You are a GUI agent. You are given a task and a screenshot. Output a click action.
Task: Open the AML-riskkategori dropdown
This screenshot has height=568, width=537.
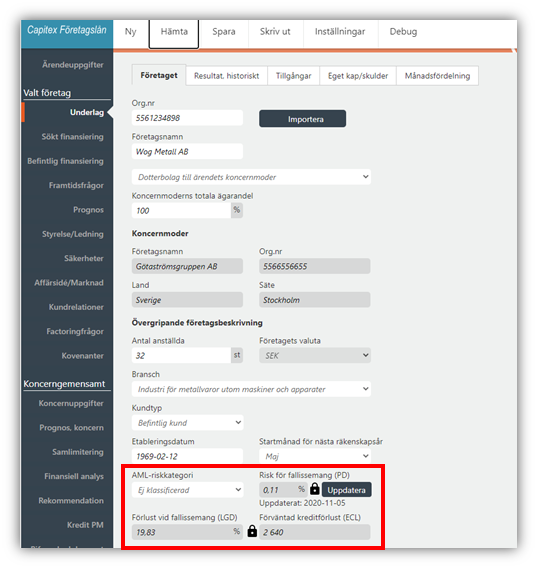point(187,490)
